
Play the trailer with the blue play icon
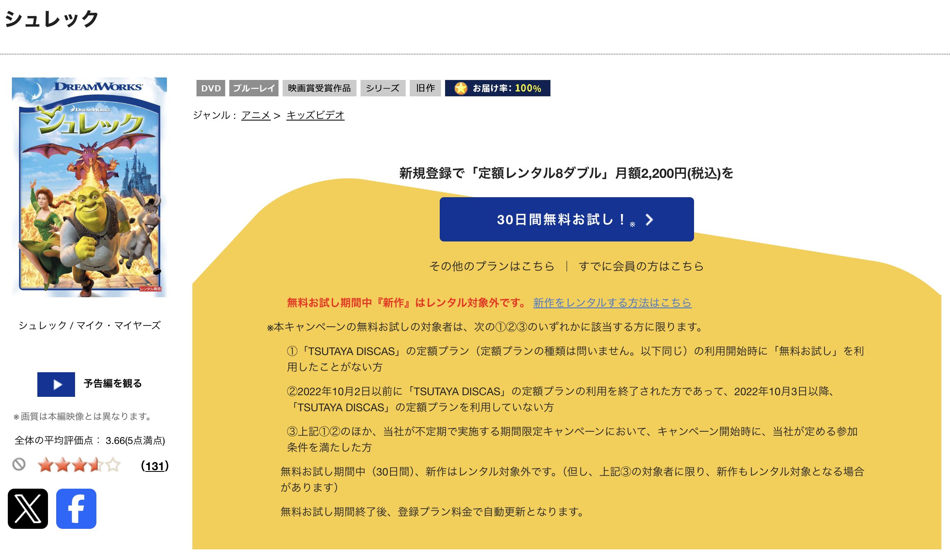pos(56,384)
